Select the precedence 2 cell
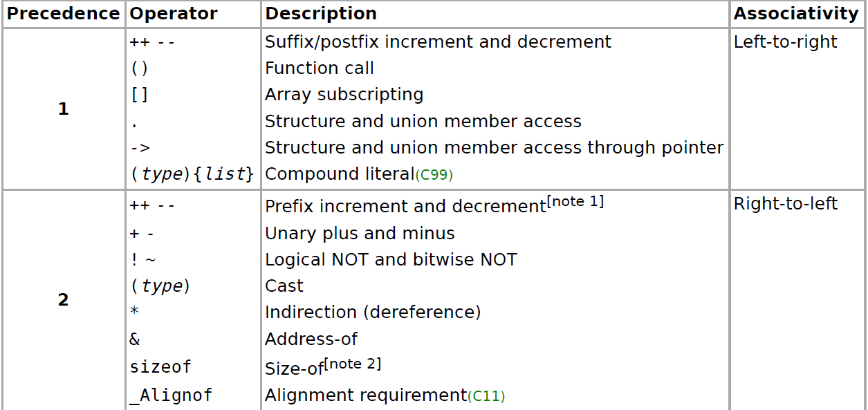Viewport: 868px width, 410px height. pyautogui.click(x=64, y=300)
